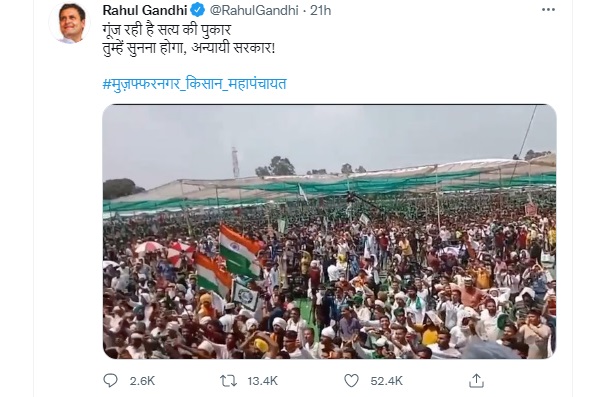Click the share upload icon
This screenshot has width=593, height=397.
tap(476, 380)
